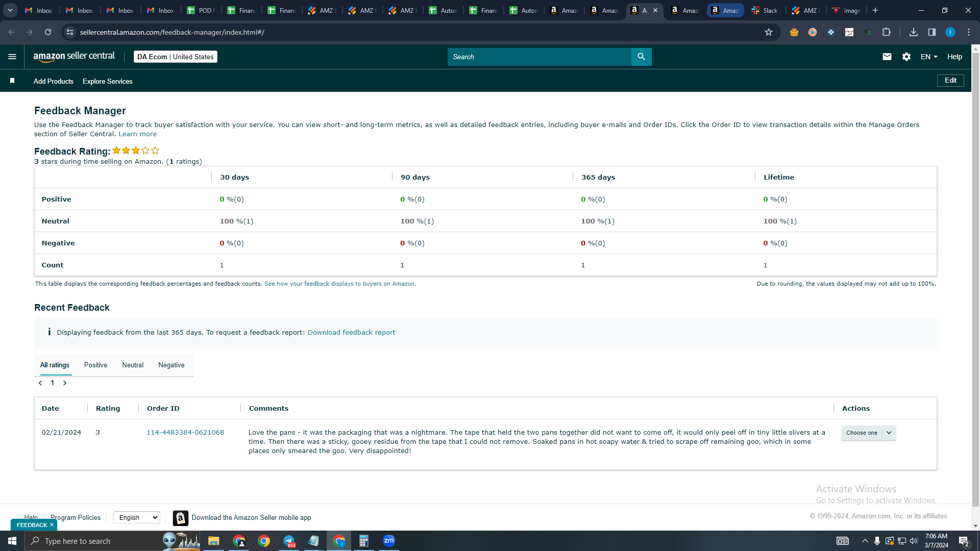Open File Explorer from taskbar
This screenshot has height=551, width=980.
tap(213, 541)
